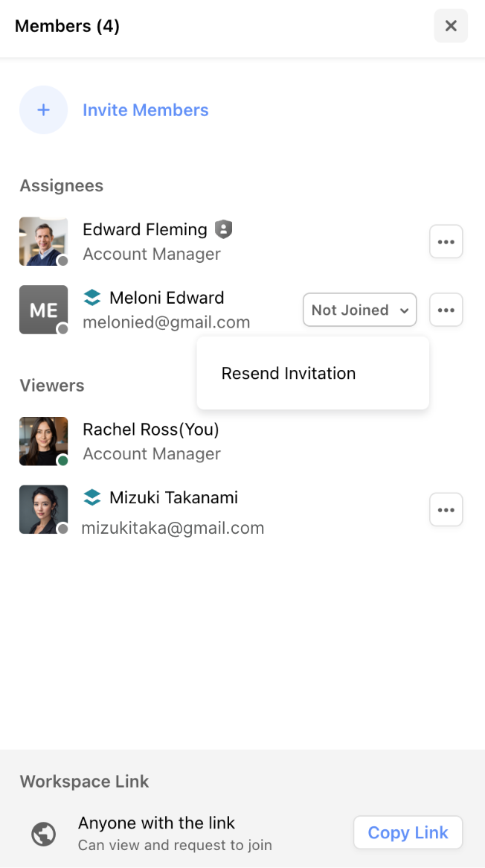Click the plus icon to invite members
This screenshot has width=485, height=868.
click(43, 110)
